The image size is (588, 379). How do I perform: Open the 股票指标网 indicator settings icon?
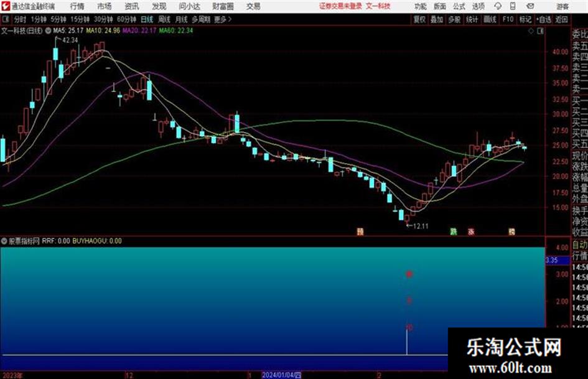pos(4,241)
